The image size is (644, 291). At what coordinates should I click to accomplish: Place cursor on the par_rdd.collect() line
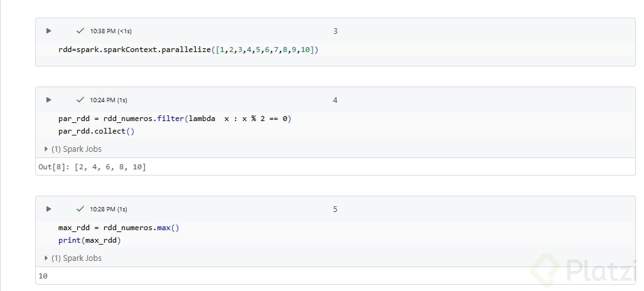pyautogui.click(x=96, y=131)
